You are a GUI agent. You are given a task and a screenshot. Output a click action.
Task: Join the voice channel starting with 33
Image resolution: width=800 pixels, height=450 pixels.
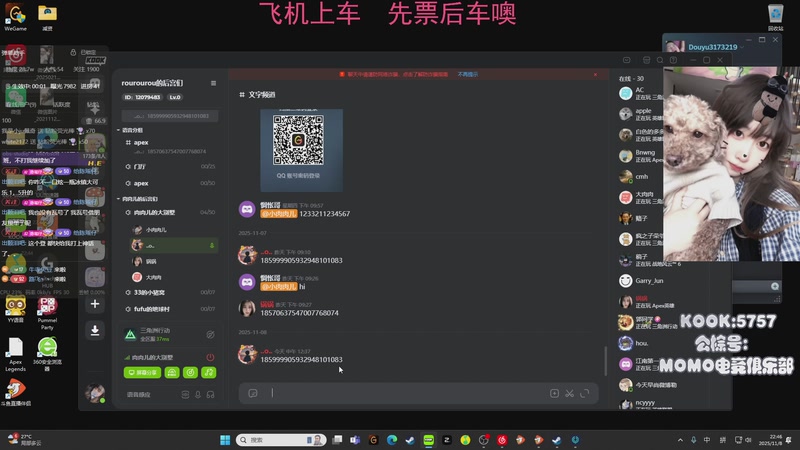point(170,292)
